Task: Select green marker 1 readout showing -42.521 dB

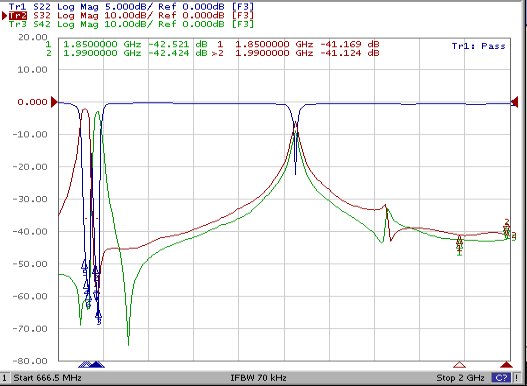Action: (x=126, y=44)
